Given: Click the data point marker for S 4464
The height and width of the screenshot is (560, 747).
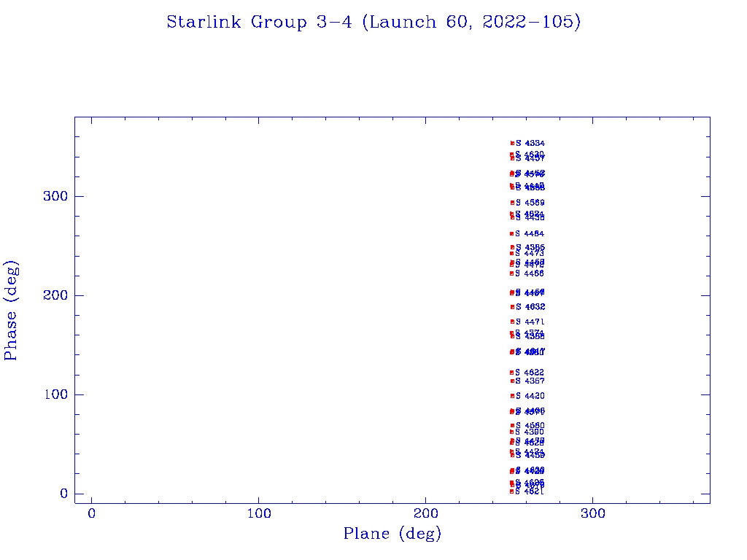Looking at the screenshot, I should (512, 233).
